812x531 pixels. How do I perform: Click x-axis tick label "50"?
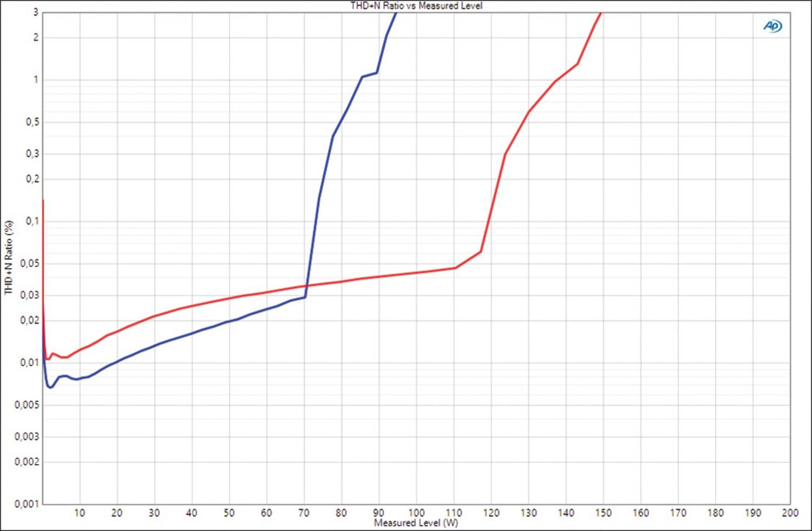[x=229, y=513]
